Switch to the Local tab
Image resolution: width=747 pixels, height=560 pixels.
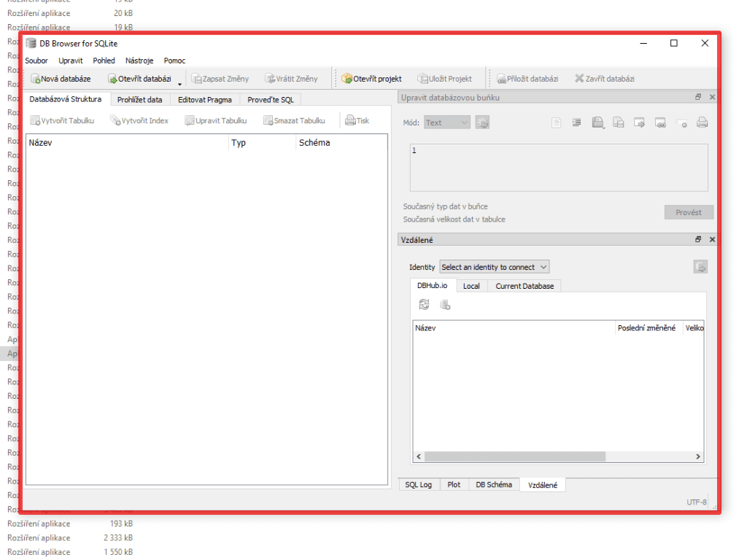pyautogui.click(x=472, y=286)
